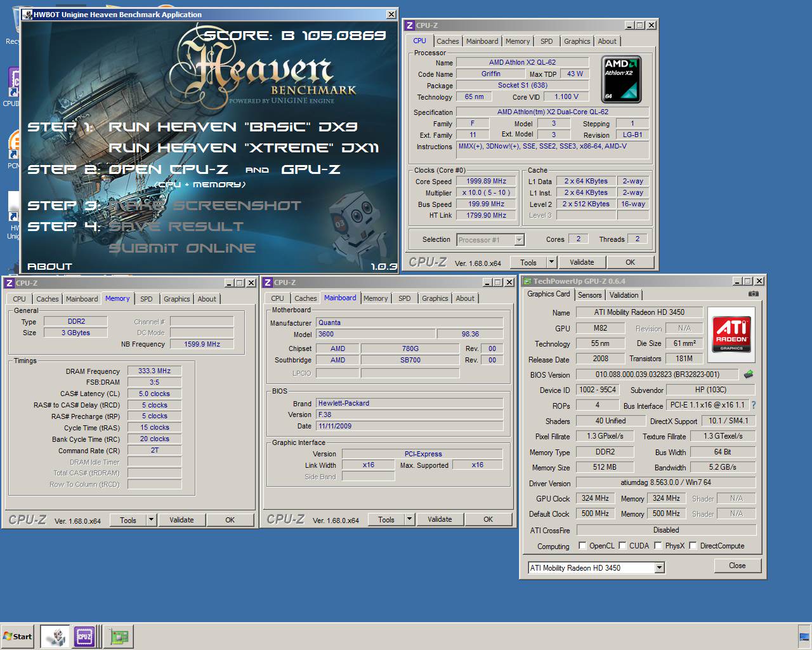Open Tools dropdown arrow in CPU-Z CPU window
Viewport: 812px width, 650px height.
551,262
